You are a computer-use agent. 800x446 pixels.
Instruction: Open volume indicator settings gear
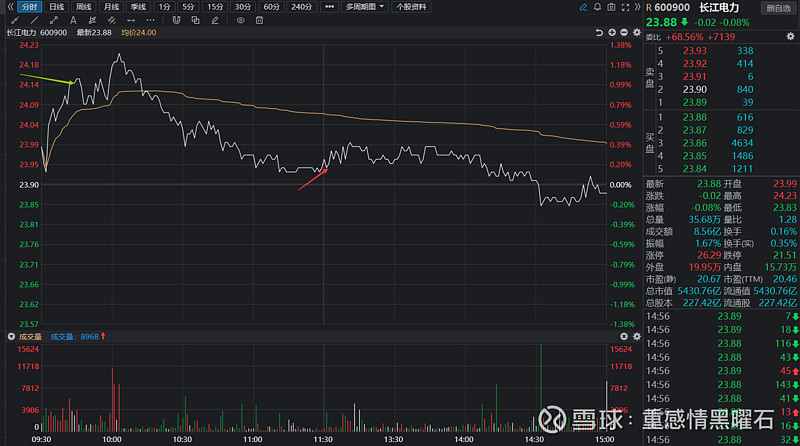[x=637, y=337]
